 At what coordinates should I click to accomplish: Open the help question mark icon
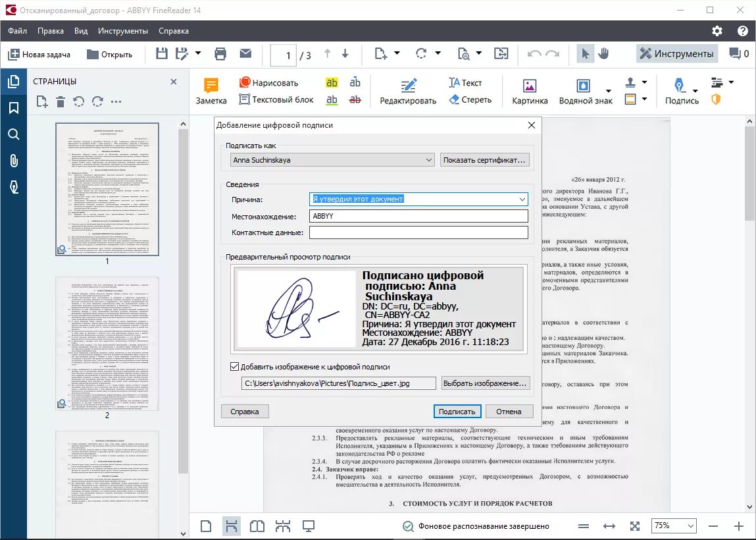(742, 31)
